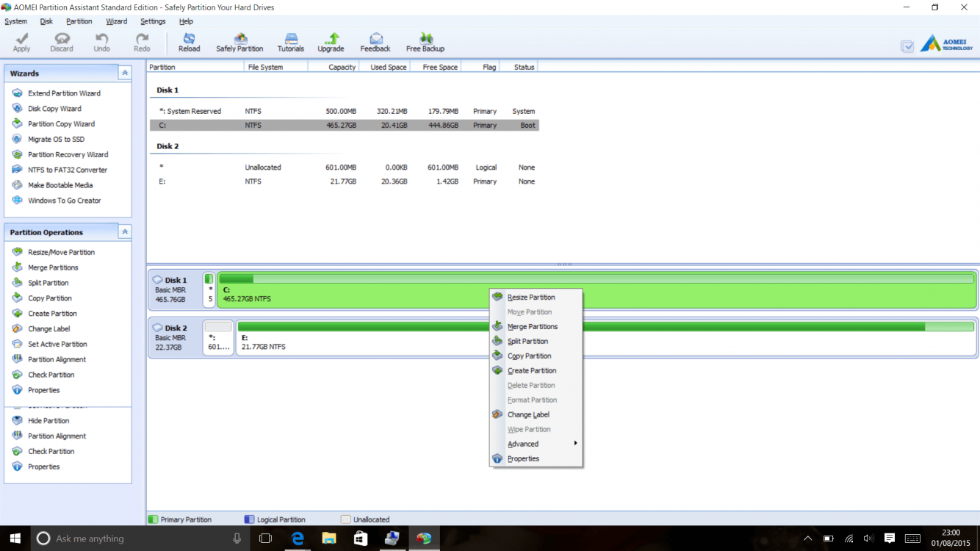Collapse the Wizards panel

pos(125,73)
